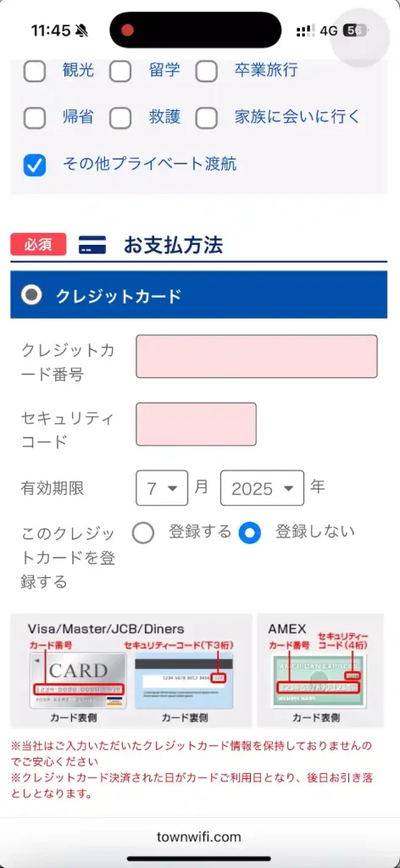Tick the 家族に会いに行く checkbox
The width and height of the screenshot is (400, 868).
coord(207,118)
